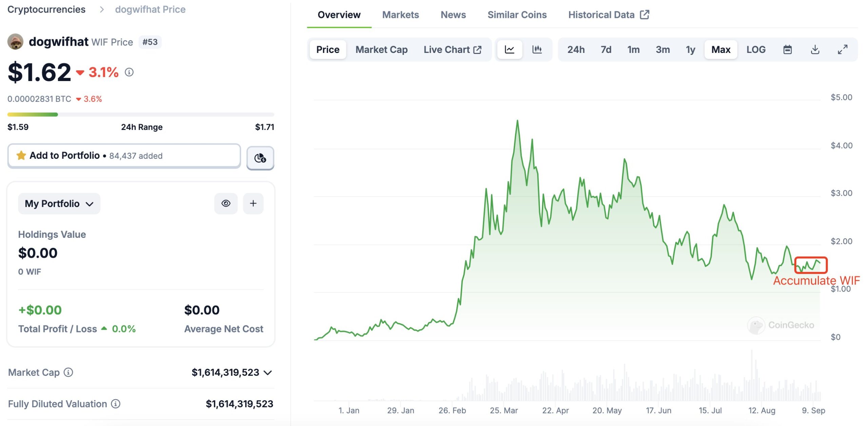Set chart range to 1y
This screenshot has height=426, width=868.
click(x=690, y=50)
